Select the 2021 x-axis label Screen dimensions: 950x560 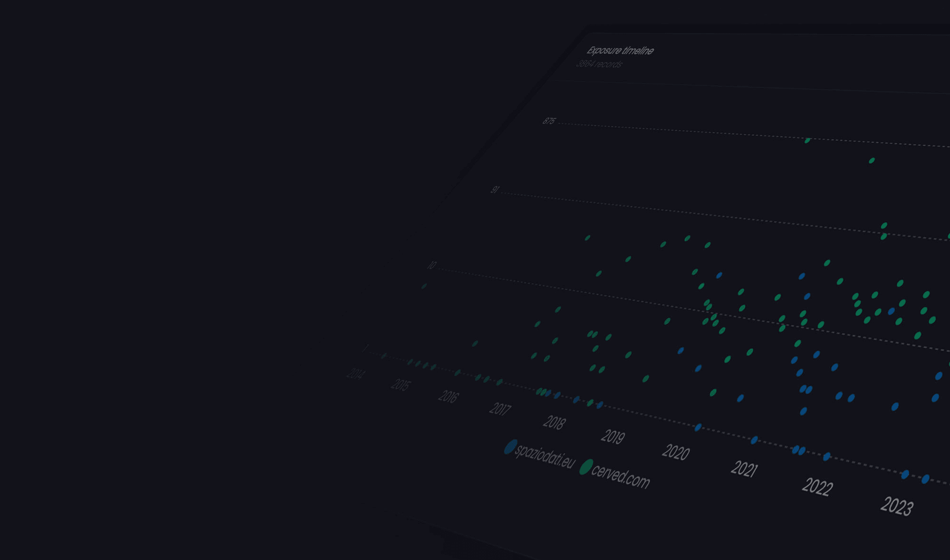click(744, 469)
